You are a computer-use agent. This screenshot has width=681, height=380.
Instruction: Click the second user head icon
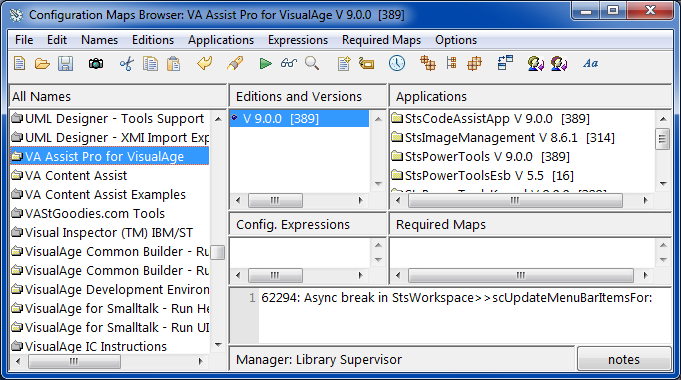tap(559, 64)
